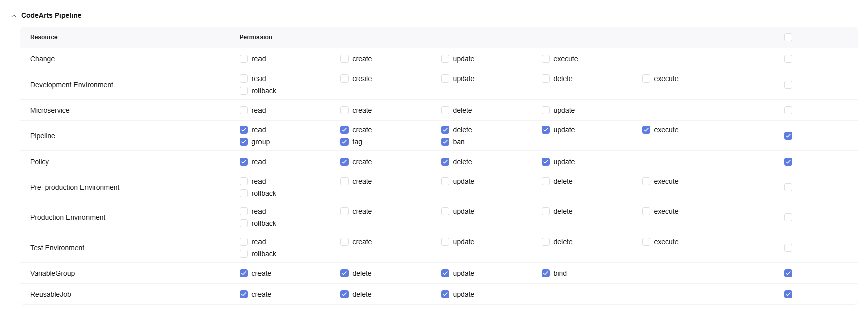Viewport: 868px width, 313px height.
Task: Check delete for Development Environment
Action: tap(546, 79)
